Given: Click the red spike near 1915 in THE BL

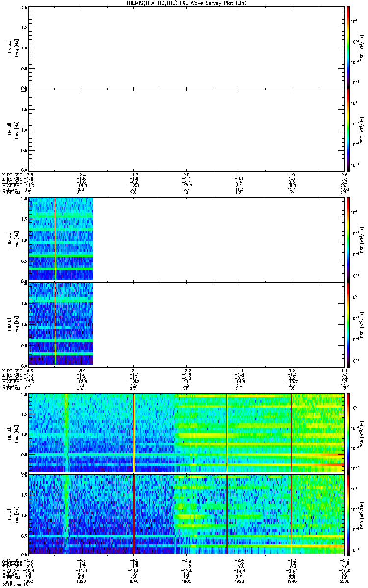Looking at the screenshot, I should (x=227, y=433).
